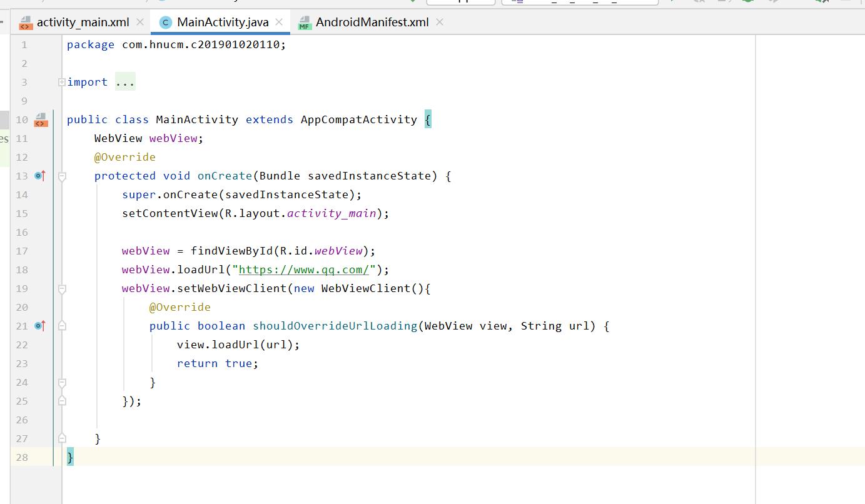The height and width of the screenshot is (504, 865).
Task: Collapse the setWebViewClient block on line 19
Action: click(62, 290)
